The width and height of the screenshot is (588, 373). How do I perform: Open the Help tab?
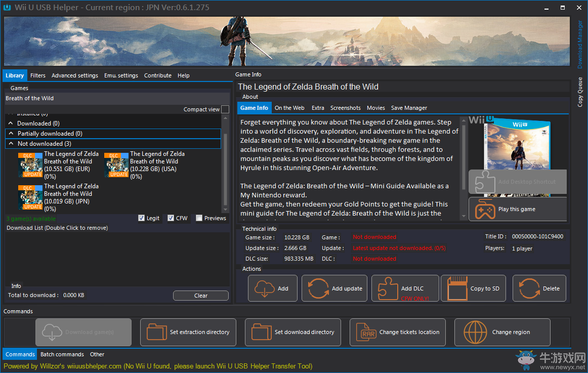pos(183,75)
